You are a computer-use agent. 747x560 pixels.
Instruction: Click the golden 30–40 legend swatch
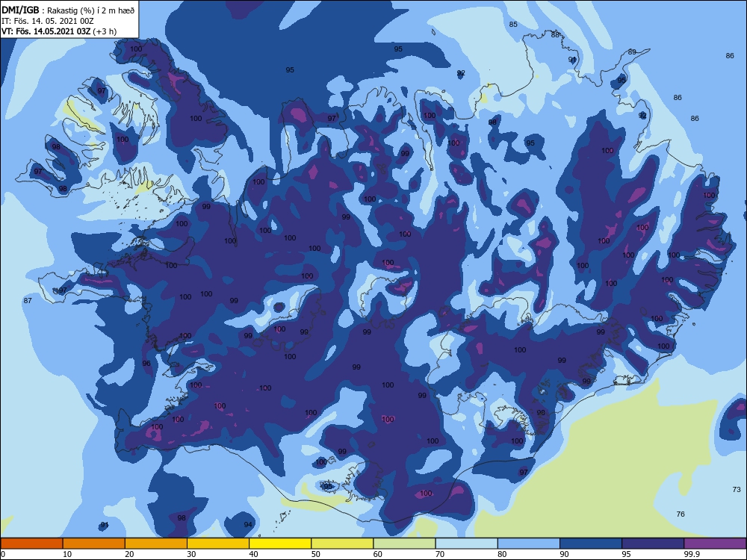tap(218, 544)
